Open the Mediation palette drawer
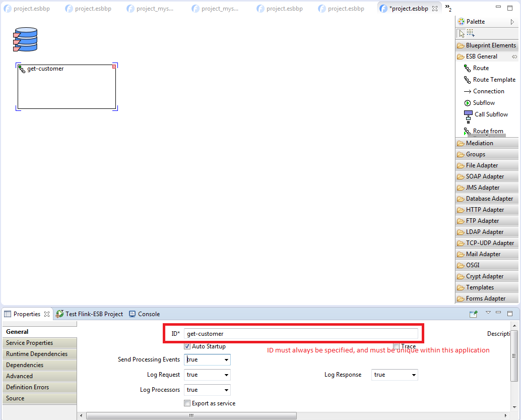This screenshot has width=521, height=420. 479,143
